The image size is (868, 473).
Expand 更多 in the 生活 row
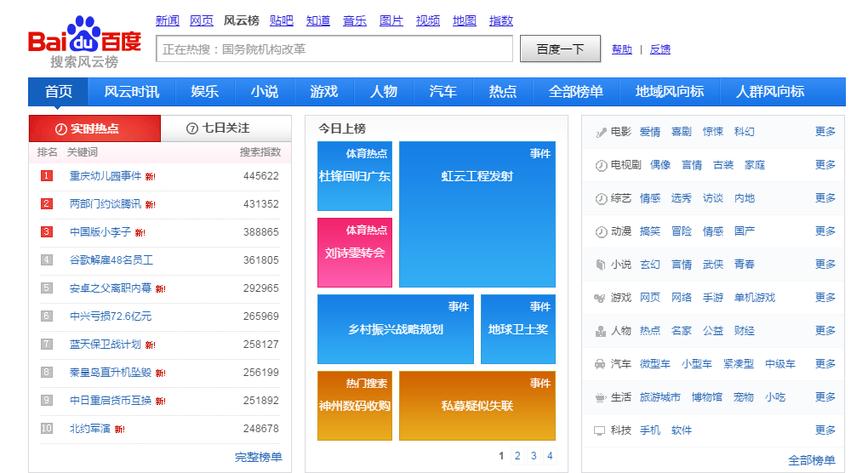[x=825, y=397]
